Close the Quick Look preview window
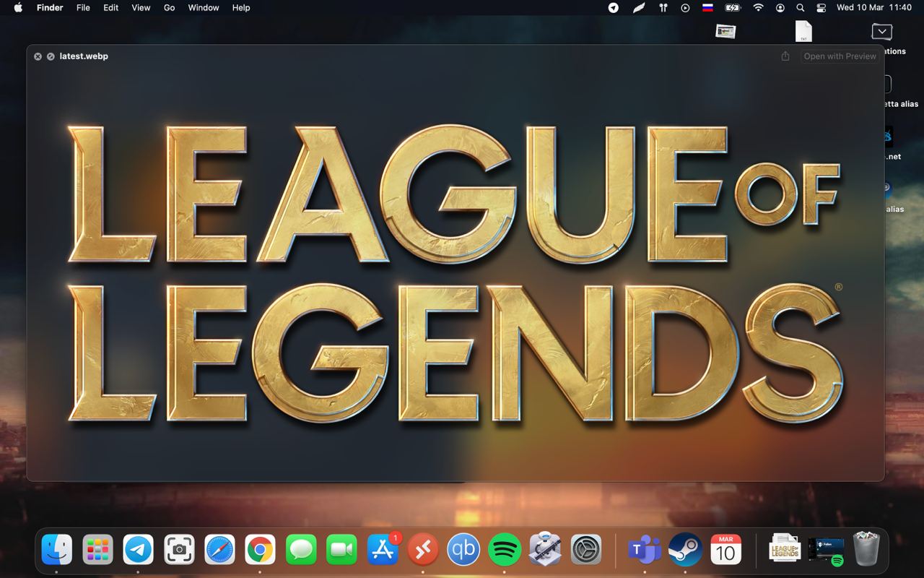The height and width of the screenshot is (578, 924). point(38,56)
